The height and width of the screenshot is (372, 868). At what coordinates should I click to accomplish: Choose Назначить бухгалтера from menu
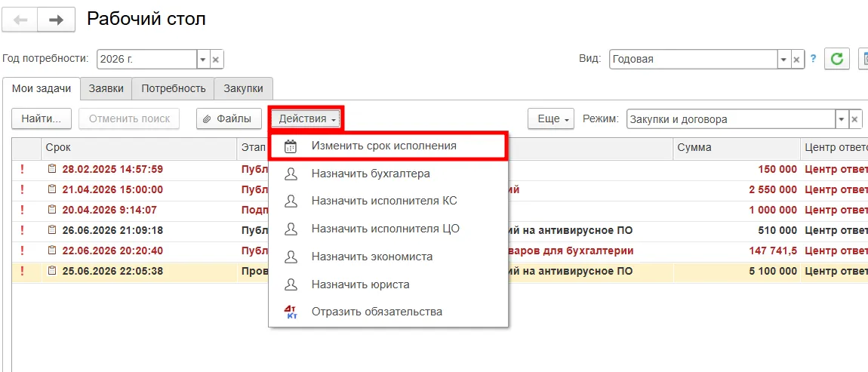[x=388, y=174]
